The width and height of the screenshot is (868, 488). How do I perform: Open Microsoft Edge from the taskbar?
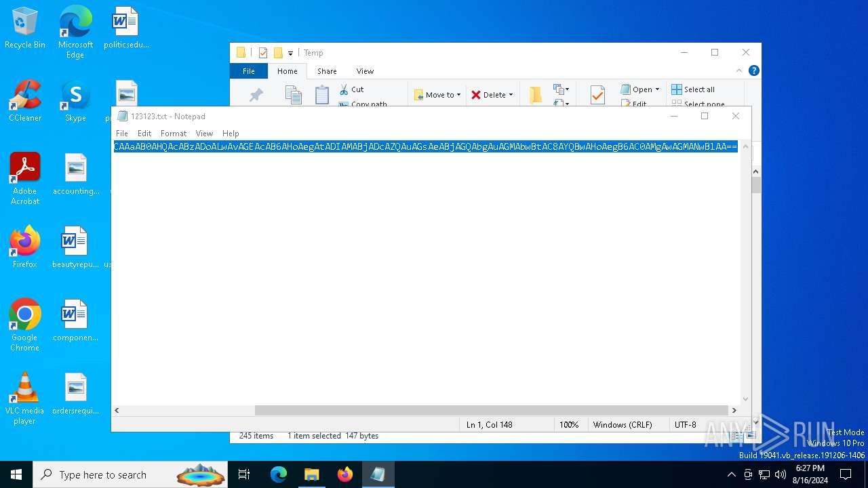279,474
